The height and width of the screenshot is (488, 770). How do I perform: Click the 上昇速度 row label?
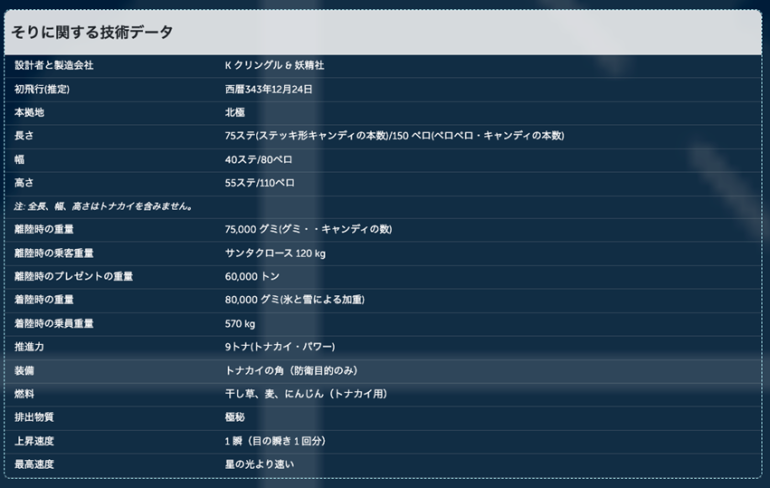click(34, 440)
